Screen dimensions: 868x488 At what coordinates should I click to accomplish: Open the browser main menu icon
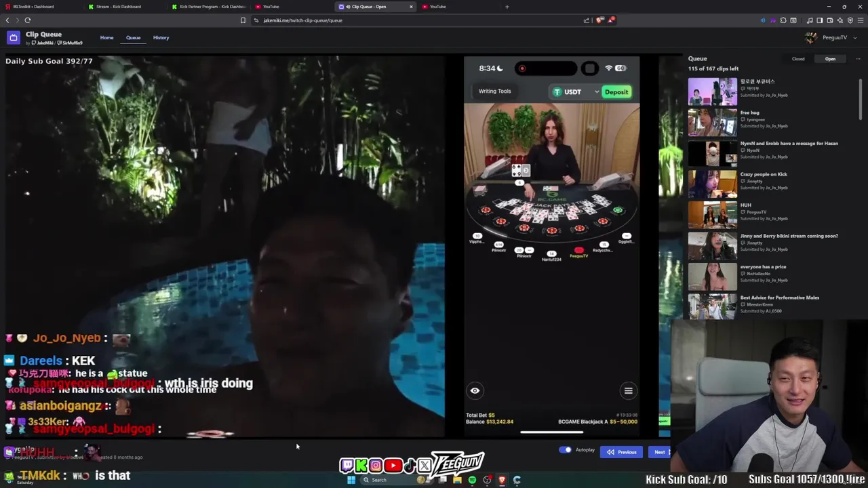coord(861,20)
